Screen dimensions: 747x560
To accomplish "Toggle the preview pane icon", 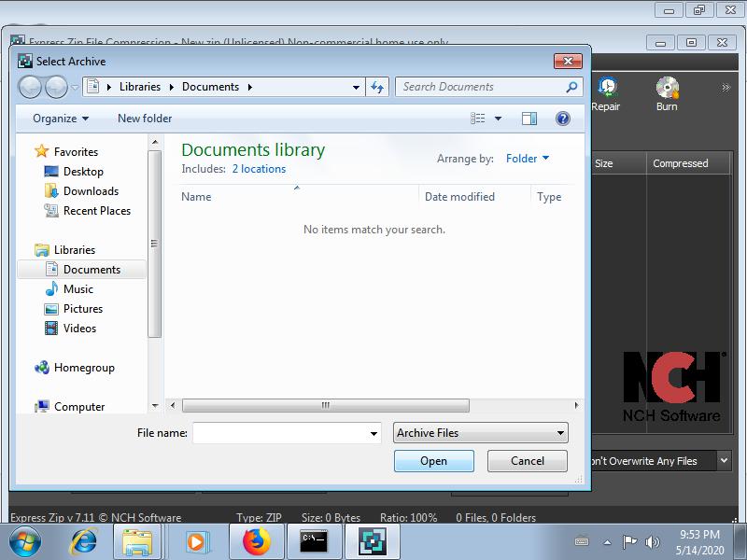I will pos(529,119).
